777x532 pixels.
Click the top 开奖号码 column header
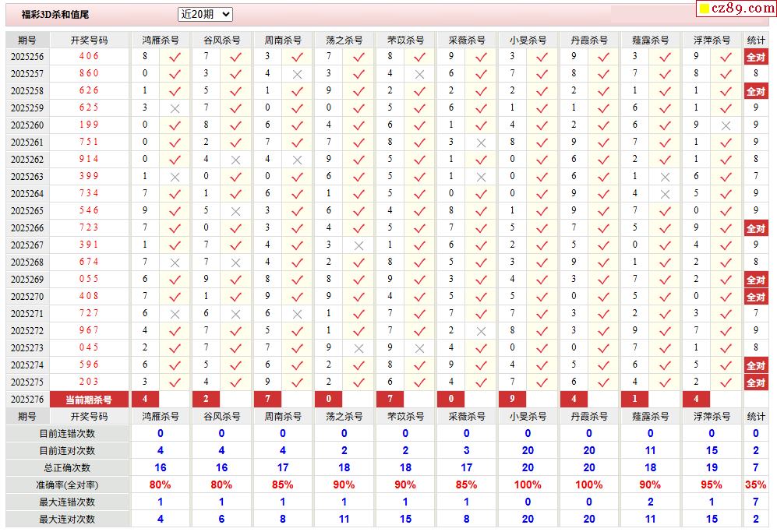[x=89, y=40]
